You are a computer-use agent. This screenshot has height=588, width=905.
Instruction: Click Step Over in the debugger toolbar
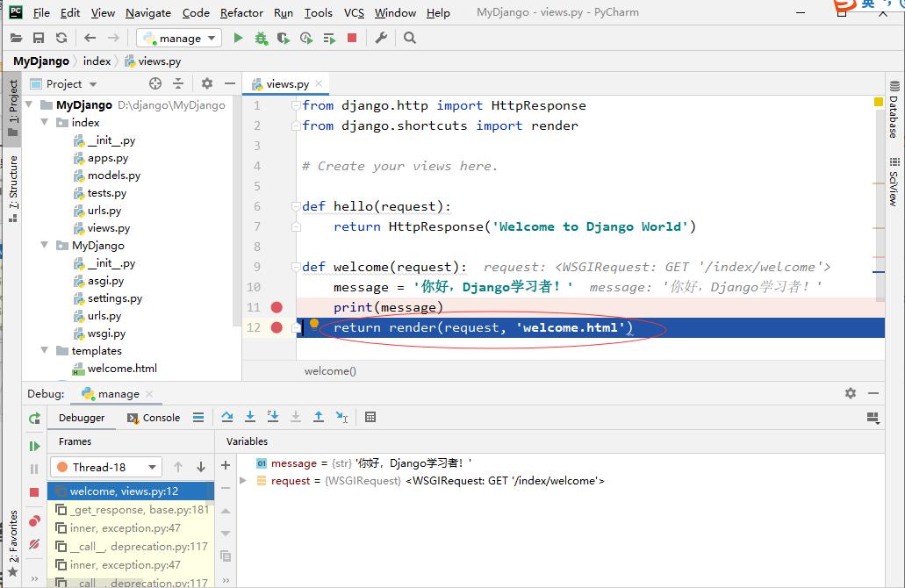point(227,417)
